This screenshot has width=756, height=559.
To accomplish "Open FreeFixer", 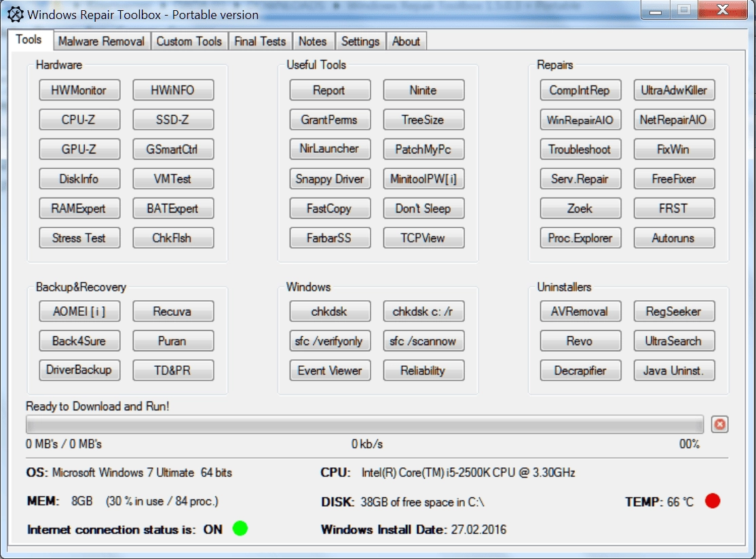I will pyautogui.click(x=674, y=179).
